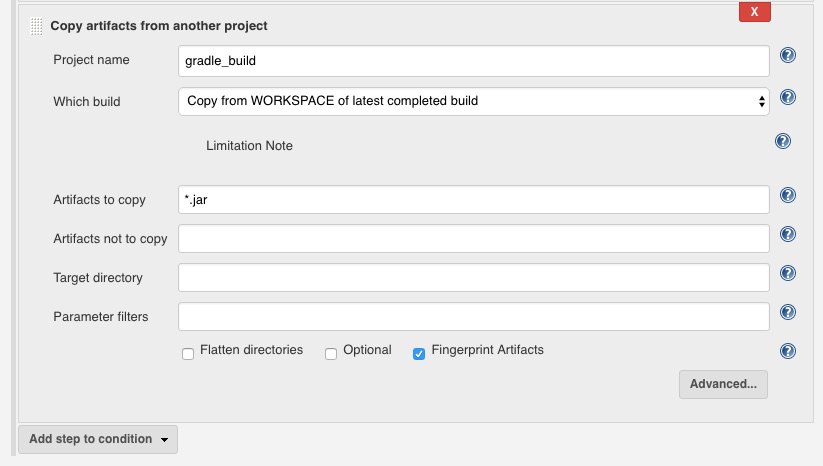Open help icon for Parameter filters

tap(788, 312)
